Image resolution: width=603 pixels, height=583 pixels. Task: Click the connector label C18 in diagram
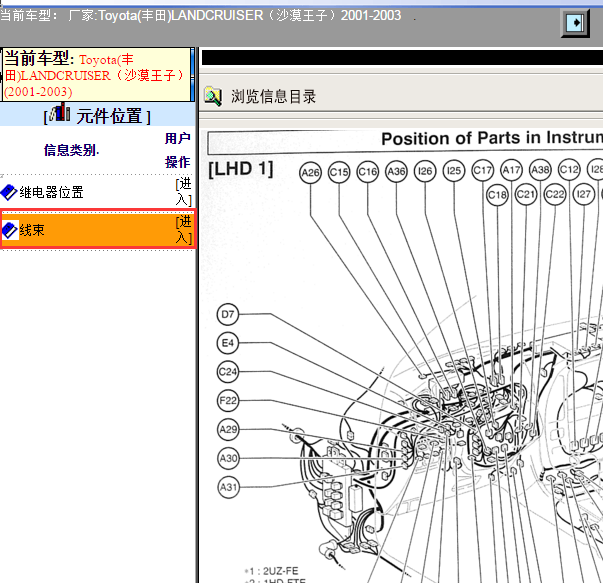point(497,195)
